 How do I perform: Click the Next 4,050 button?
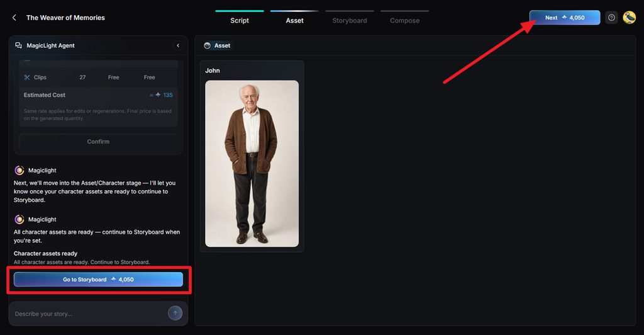pos(564,18)
